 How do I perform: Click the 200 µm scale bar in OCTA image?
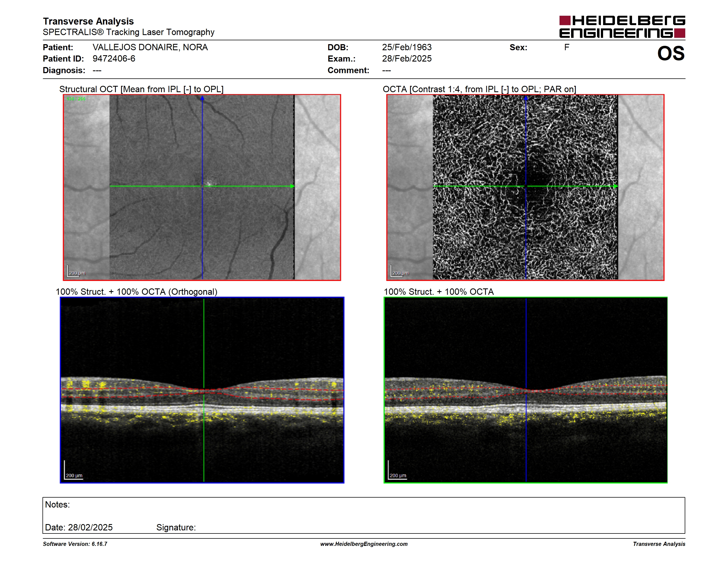tap(400, 271)
